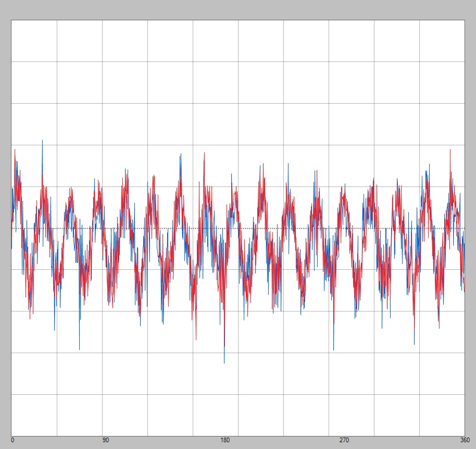
Task: Click the 90 axis label
Action: (105, 440)
